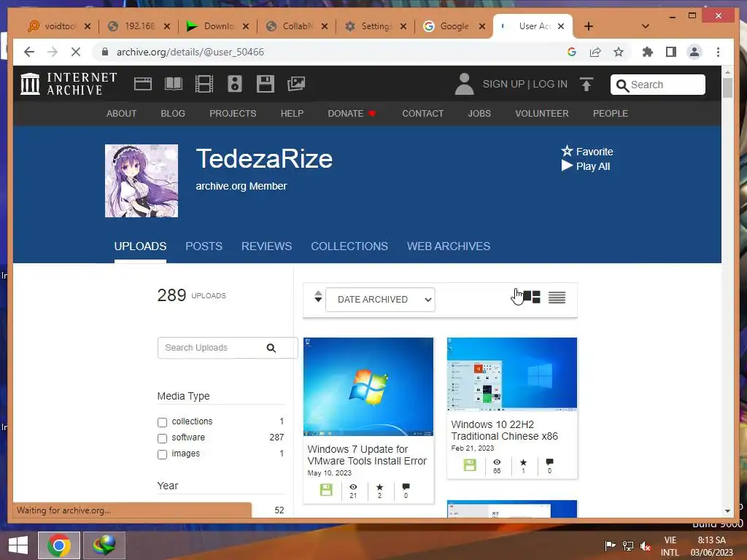The image size is (747, 560).
Task: Bookmark this page with star icon
Action: click(619, 52)
